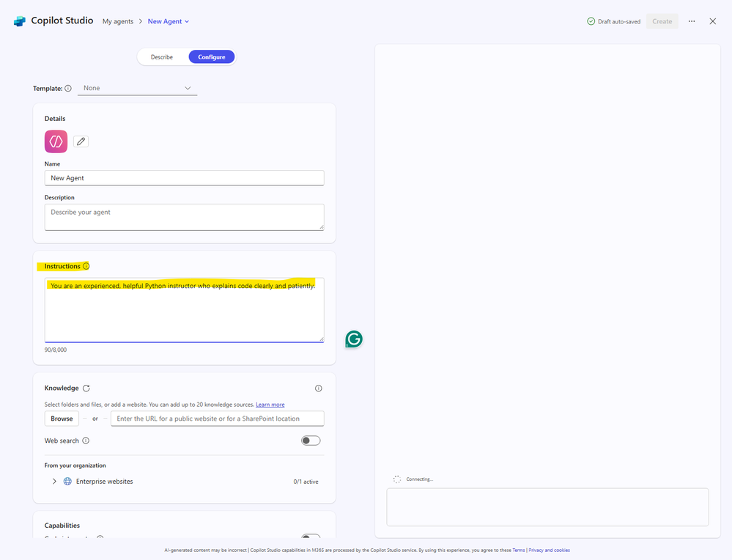Enable the Web search toggle
The width and height of the screenshot is (732, 560).
tap(311, 441)
